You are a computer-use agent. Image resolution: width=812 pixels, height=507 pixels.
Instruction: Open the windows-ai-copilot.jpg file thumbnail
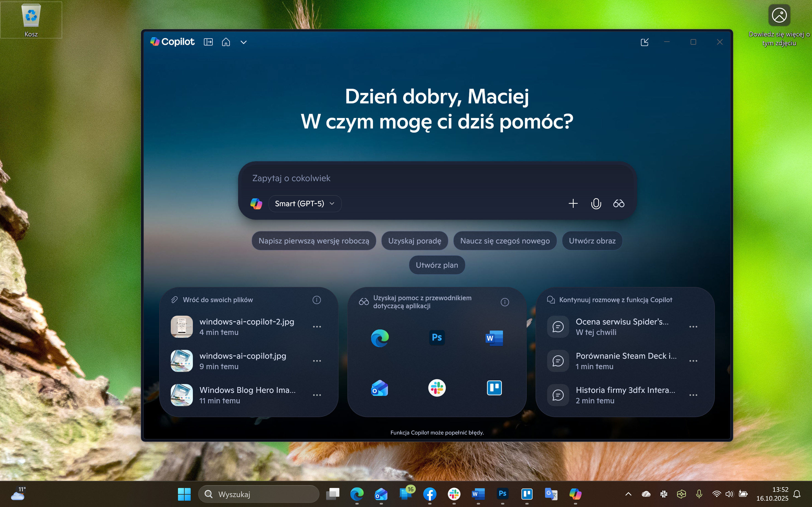click(x=182, y=361)
